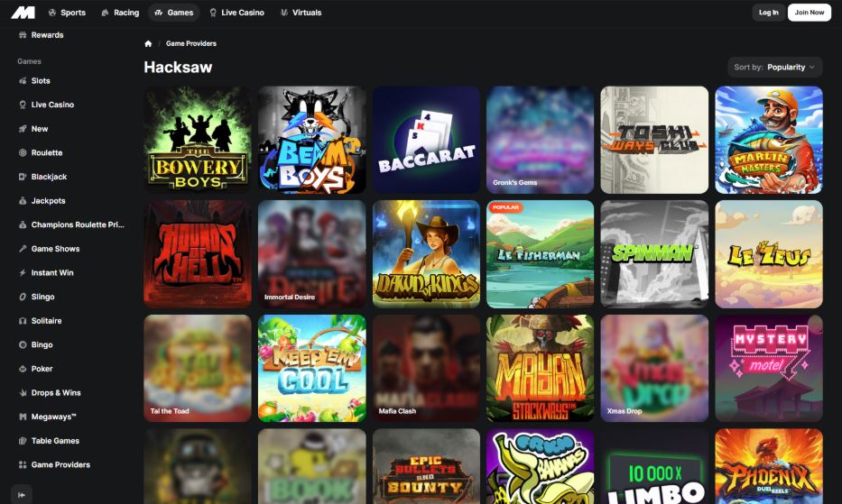Image resolution: width=842 pixels, height=504 pixels.
Task: Open the Gronk's Gems game
Action: [x=541, y=140]
